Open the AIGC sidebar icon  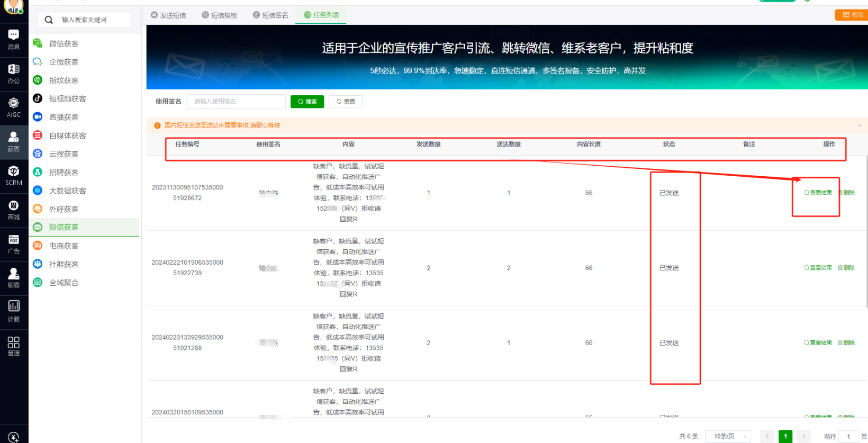coord(14,107)
